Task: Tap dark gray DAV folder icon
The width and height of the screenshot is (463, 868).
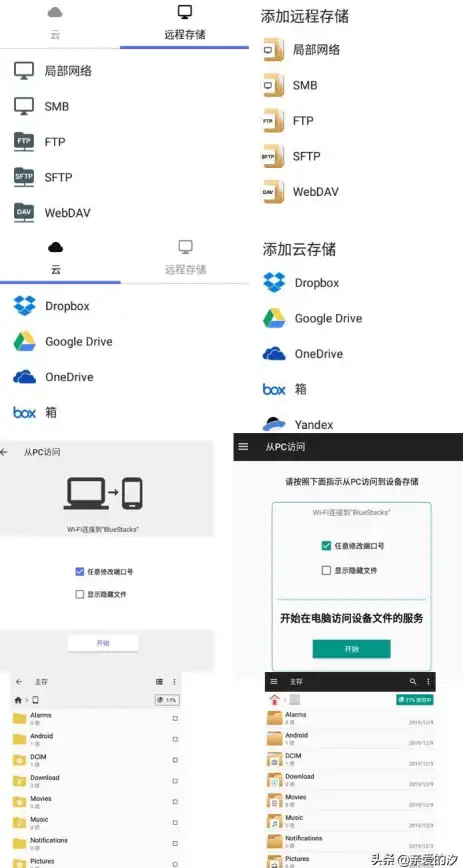Action: tap(24, 213)
